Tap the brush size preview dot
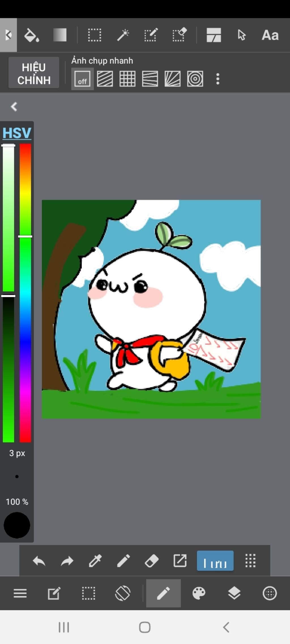290x644 pixels. [x=17, y=476]
